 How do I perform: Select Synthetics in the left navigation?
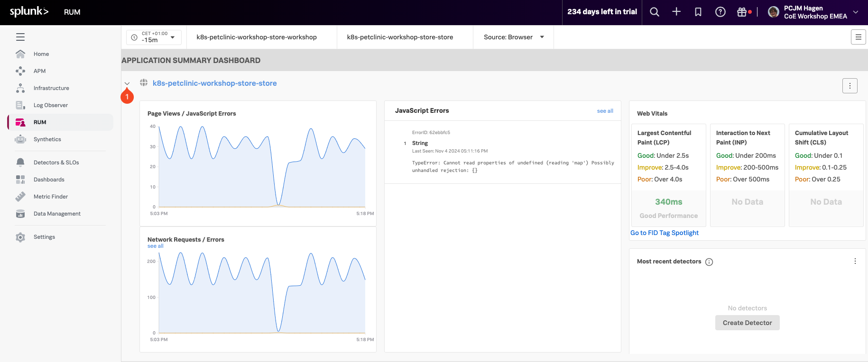pos(47,139)
